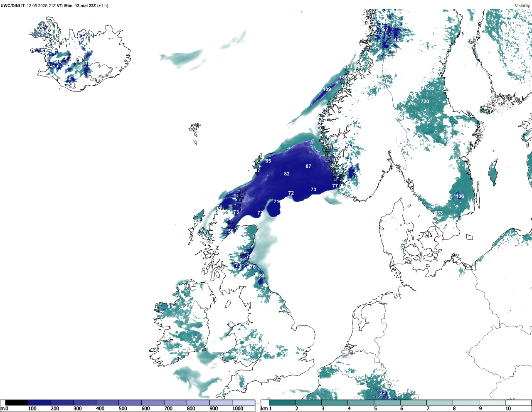The height and width of the screenshot is (412, 532).
Task: Click the visibility value '720' over Sweden
Action: pyautogui.click(x=425, y=101)
